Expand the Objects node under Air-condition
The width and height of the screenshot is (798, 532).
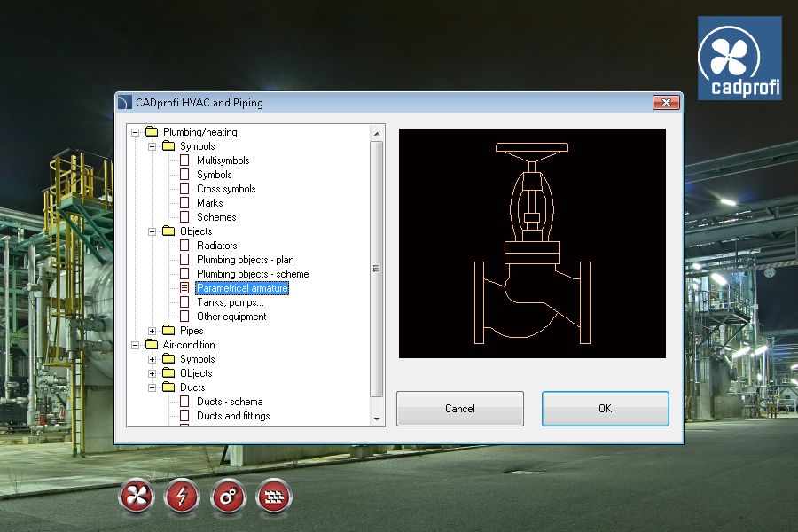point(152,373)
